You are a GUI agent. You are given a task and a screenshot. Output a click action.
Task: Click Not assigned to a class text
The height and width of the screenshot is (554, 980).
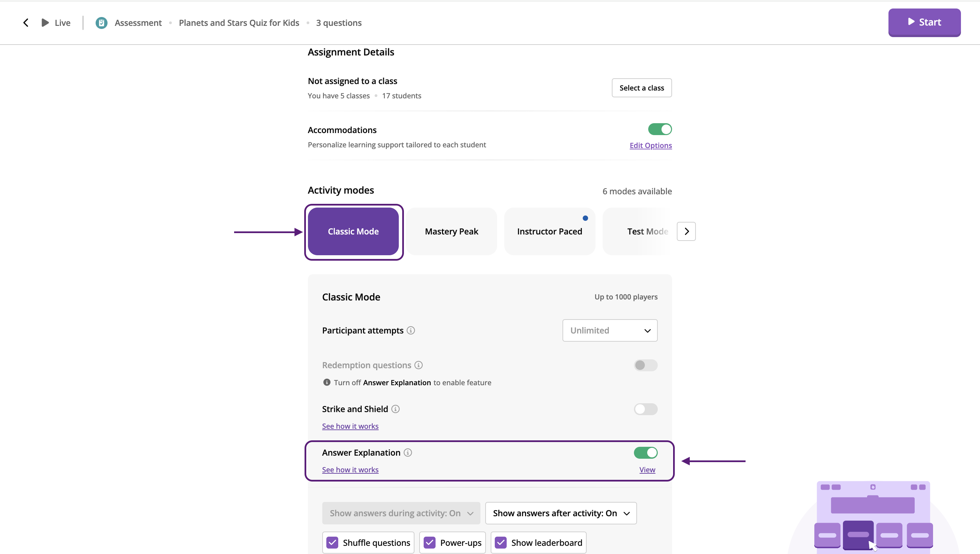[352, 81]
